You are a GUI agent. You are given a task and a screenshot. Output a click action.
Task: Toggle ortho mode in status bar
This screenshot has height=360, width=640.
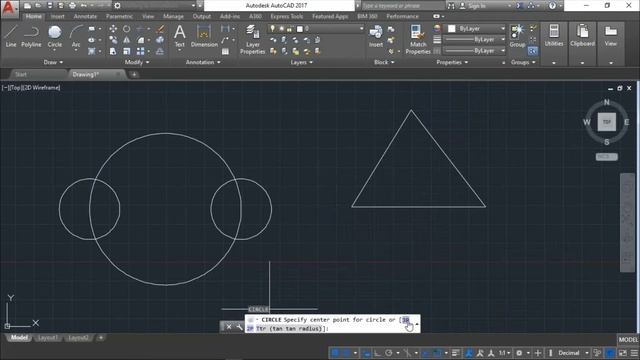[x=377, y=353]
